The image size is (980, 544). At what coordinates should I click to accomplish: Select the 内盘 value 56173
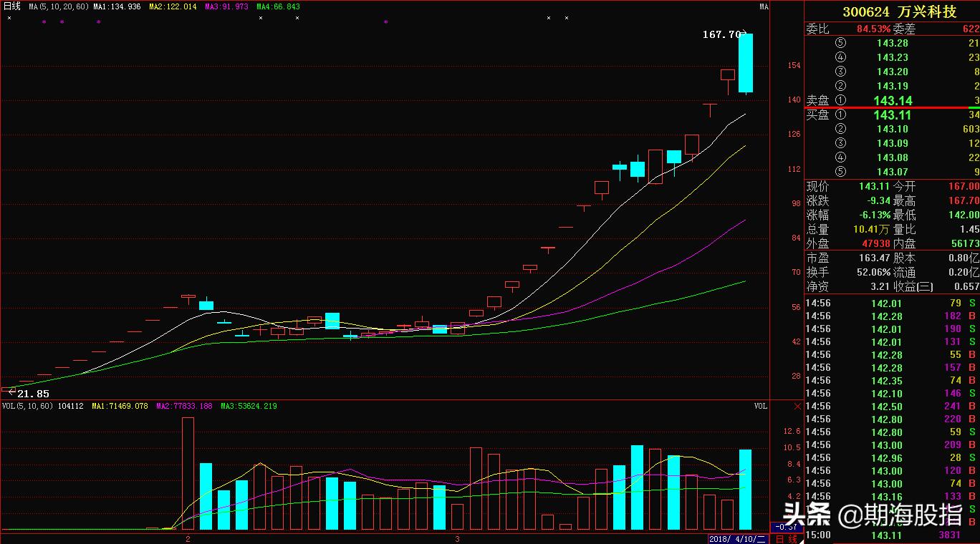(x=964, y=244)
